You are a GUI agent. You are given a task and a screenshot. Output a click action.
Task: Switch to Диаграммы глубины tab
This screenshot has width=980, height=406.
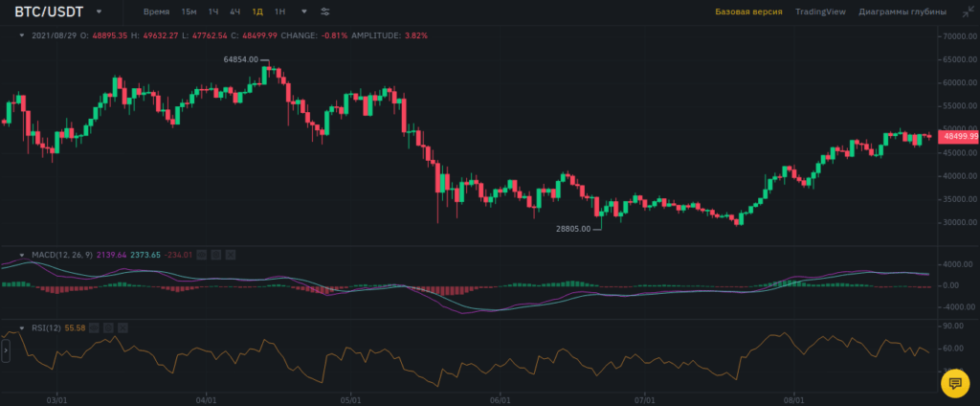click(902, 12)
